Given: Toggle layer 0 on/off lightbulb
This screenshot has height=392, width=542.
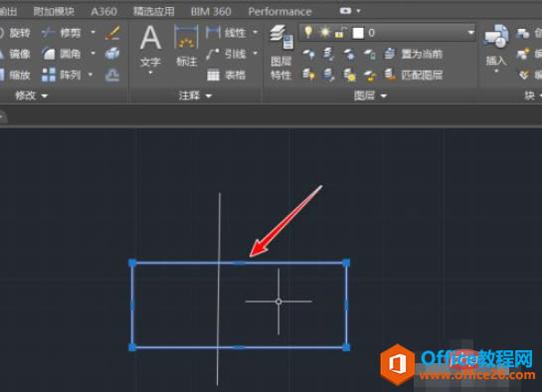Looking at the screenshot, I should pos(308,33).
